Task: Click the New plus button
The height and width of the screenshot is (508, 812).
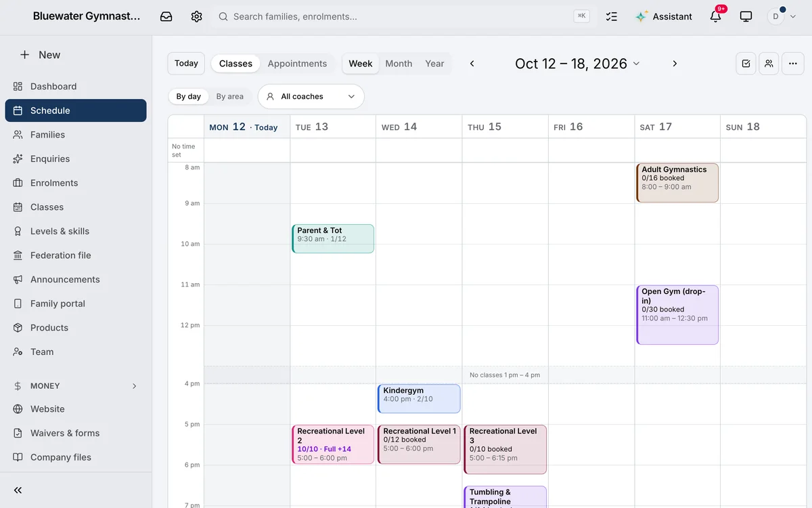Action: [41, 55]
